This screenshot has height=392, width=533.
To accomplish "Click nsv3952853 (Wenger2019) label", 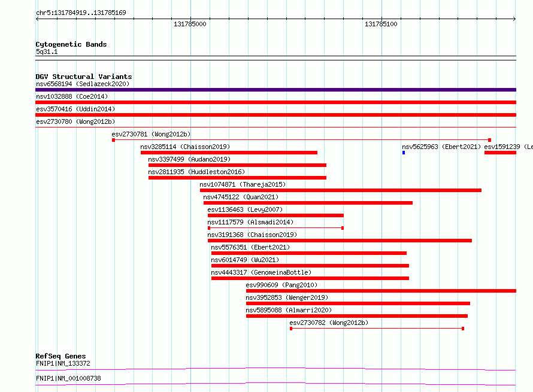I will tap(287, 297).
